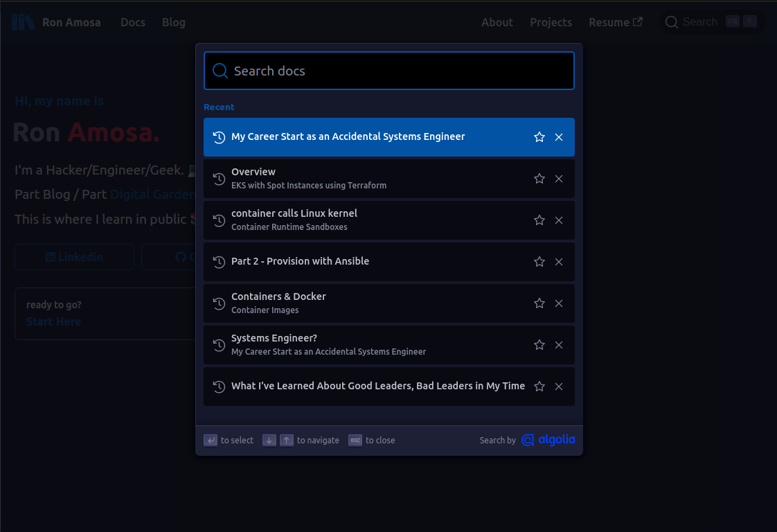This screenshot has width=777, height=532.
Task: Click the search icon in the top navbar
Action: pyautogui.click(x=670, y=21)
